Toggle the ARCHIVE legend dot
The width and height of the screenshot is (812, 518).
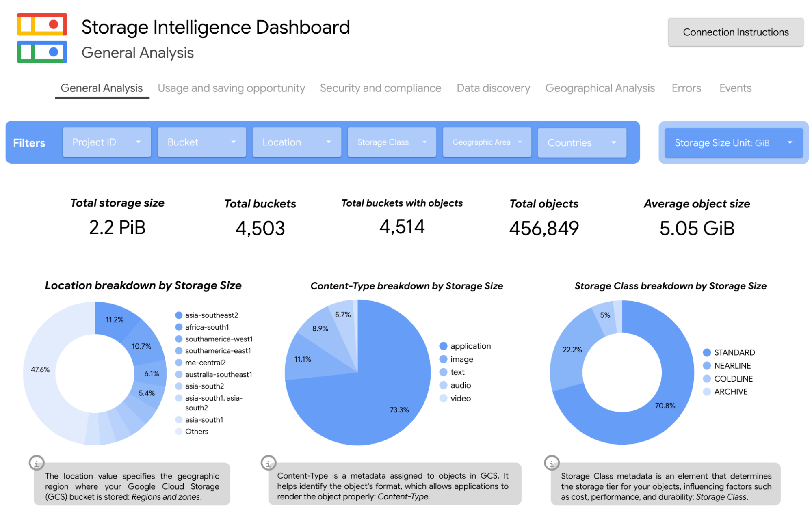(x=707, y=391)
